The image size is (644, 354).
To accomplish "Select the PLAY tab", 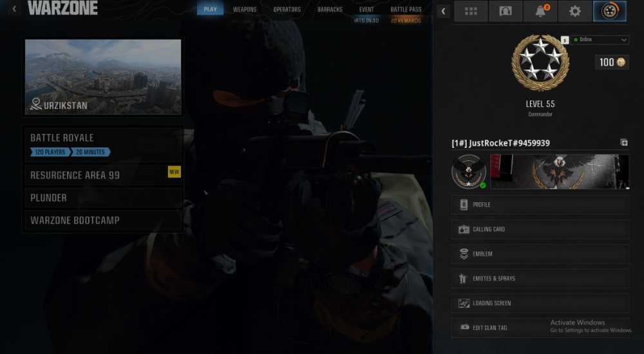I will (211, 9).
